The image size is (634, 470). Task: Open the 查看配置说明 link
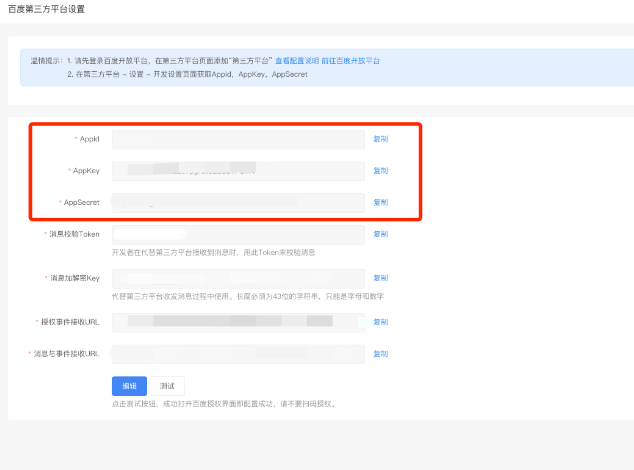(x=297, y=61)
